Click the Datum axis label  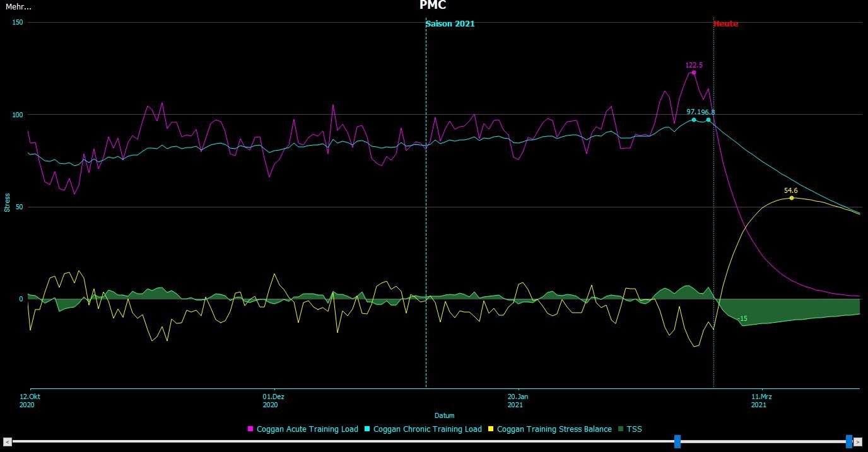click(x=444, y=415)
